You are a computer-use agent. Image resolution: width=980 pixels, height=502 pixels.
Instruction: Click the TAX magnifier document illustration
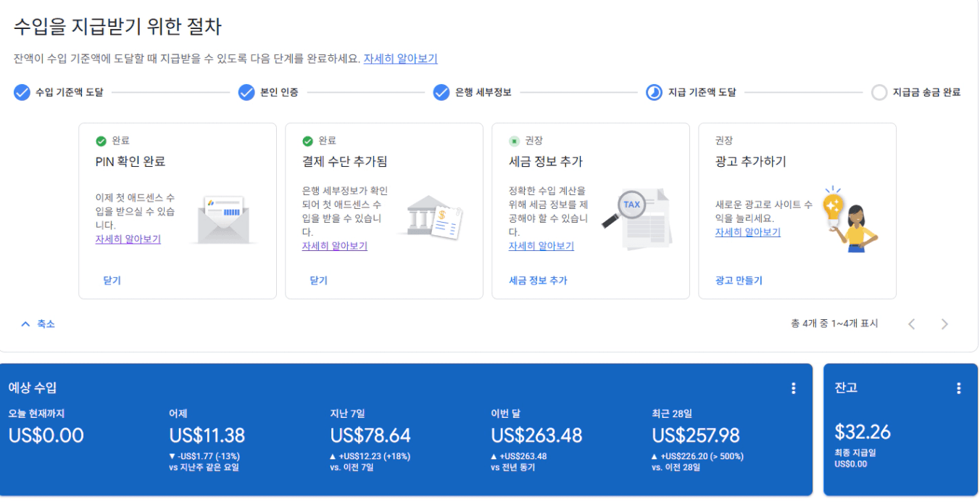(637, 218)
